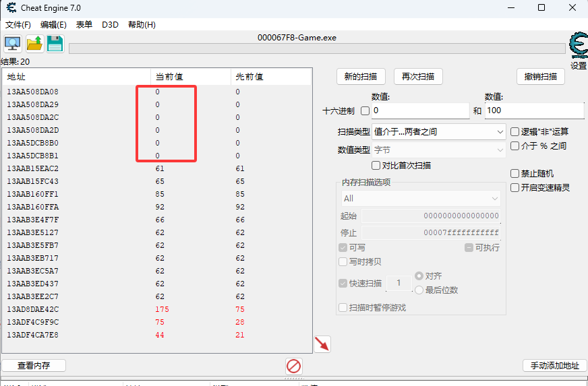Click the 新的扫描 button
The image size is (588, 386).
(361, 77)
